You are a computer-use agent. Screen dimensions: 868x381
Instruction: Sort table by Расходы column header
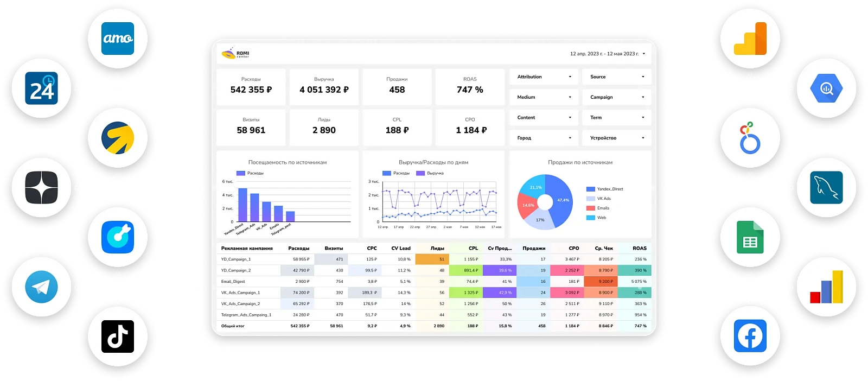(299, 248)
